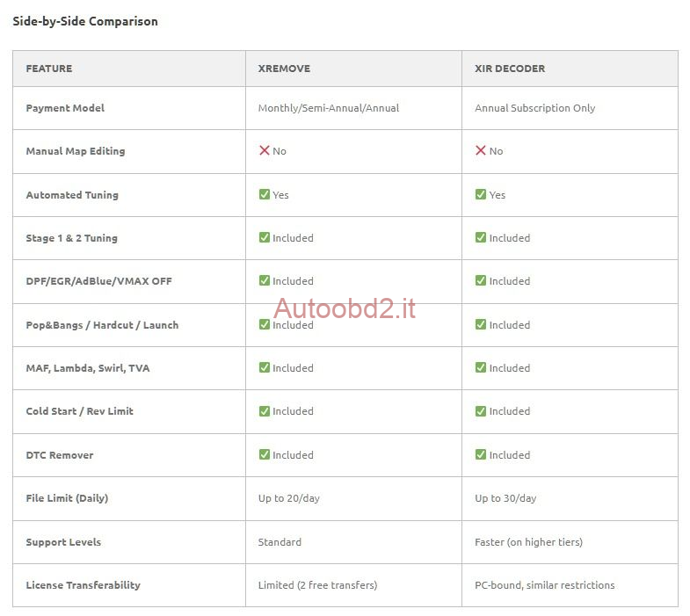Click XIR Decoder Pop&Bangs checkmark icon

[481, 324]
